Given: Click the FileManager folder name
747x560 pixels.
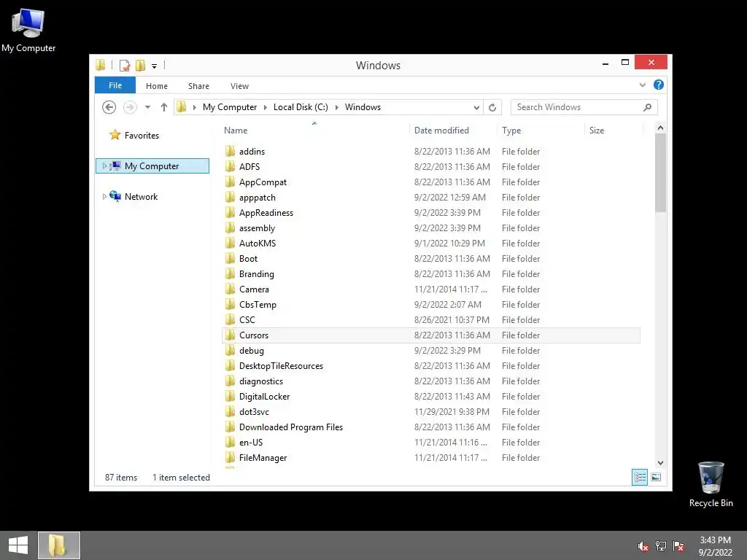Looking at the screenshot, I should pyautogui.click(x=263, y=458).
